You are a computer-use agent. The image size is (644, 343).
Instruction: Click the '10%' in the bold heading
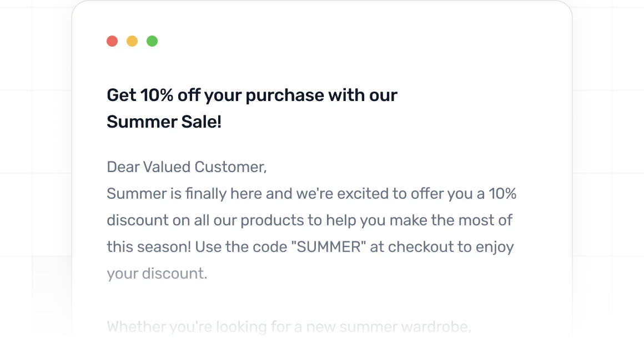(x=157, y=95)
